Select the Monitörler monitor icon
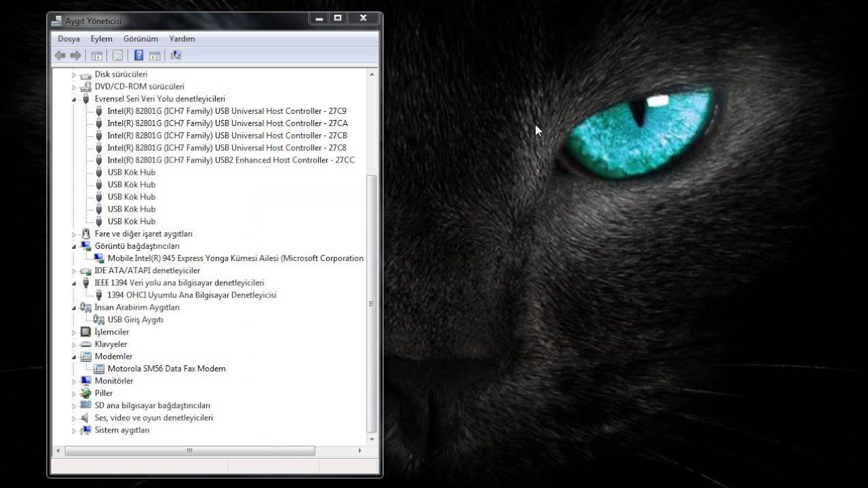Screen dimensions: 868x488 tap(85, 381)
